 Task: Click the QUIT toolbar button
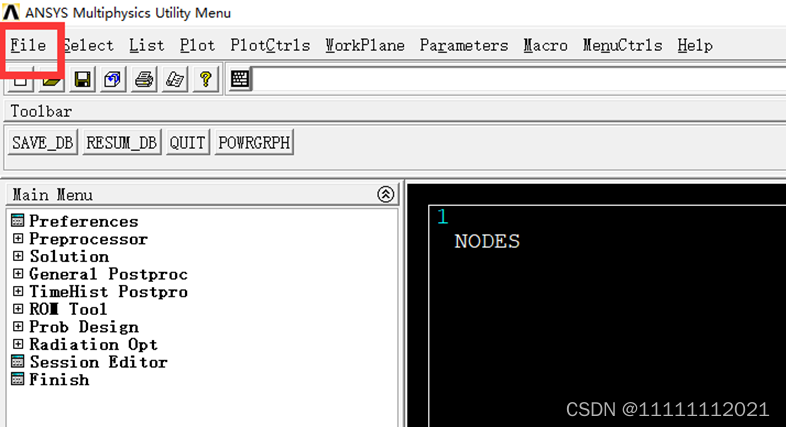(187, 143)
